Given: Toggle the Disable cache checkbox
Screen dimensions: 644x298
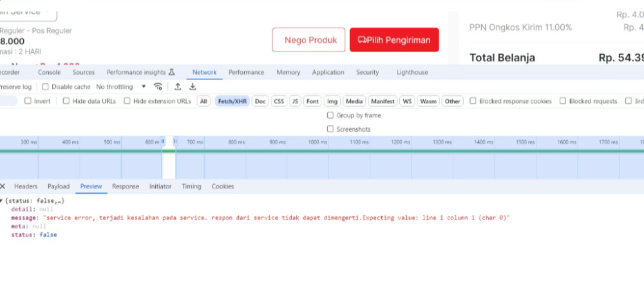Looking at the screenshot, I should click(45, 87).
